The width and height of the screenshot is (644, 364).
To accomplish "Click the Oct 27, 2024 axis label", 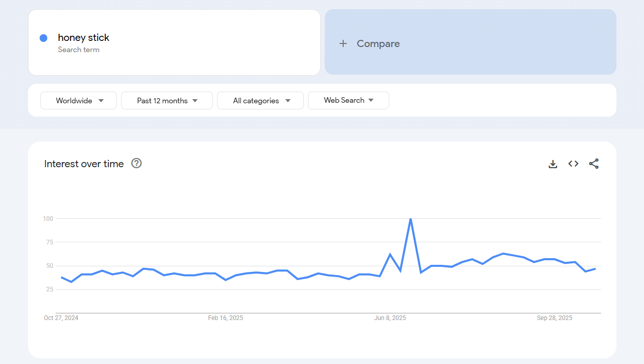I will point(61,317).
